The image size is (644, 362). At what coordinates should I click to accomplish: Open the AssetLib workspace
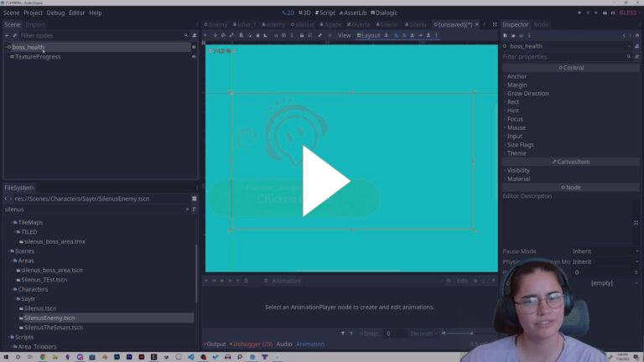coord(353,13)
